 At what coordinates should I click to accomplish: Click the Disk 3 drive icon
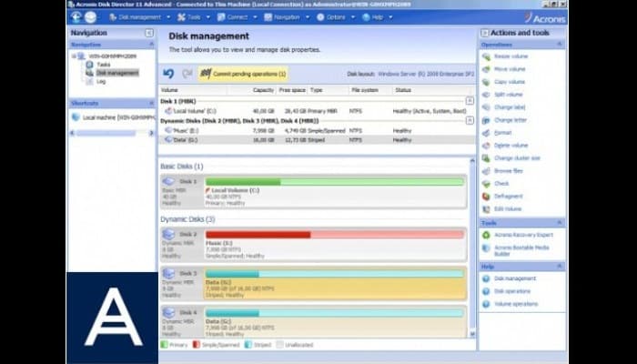(x=168, y=273)
